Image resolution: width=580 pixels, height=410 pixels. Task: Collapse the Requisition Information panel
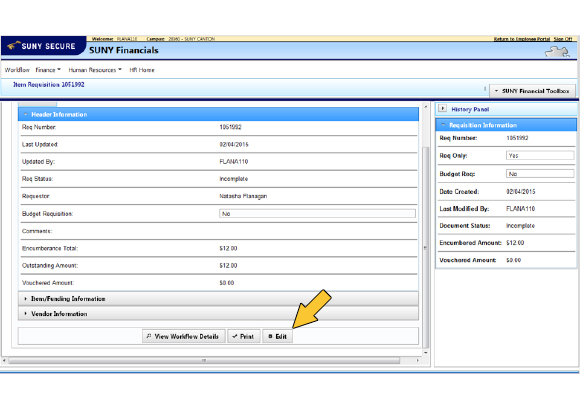point(506,125)
